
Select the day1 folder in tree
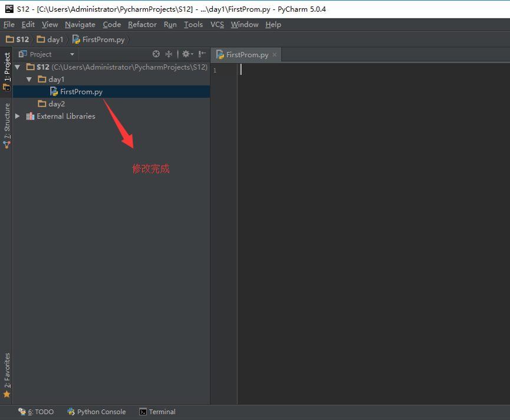56,80
